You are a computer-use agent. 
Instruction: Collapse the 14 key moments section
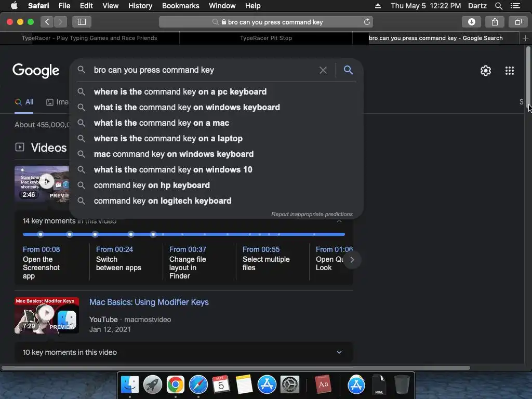point(339,221)
